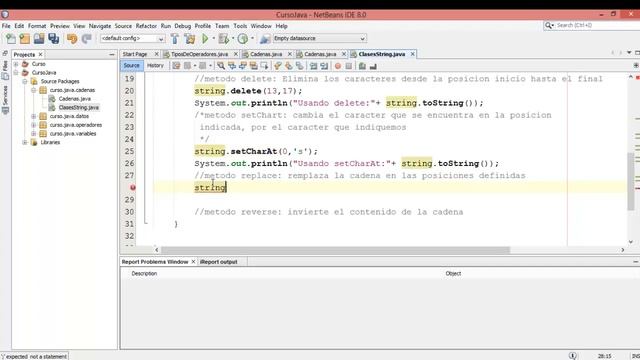Select Cadenas.java in the project tree
The height and width of the screenshot is (360, 640).
(75, 99)
